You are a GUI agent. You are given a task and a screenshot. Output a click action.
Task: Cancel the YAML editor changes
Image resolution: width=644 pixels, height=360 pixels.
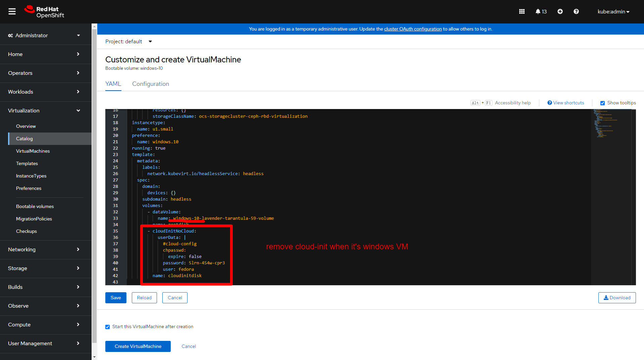tap(175, 298)
